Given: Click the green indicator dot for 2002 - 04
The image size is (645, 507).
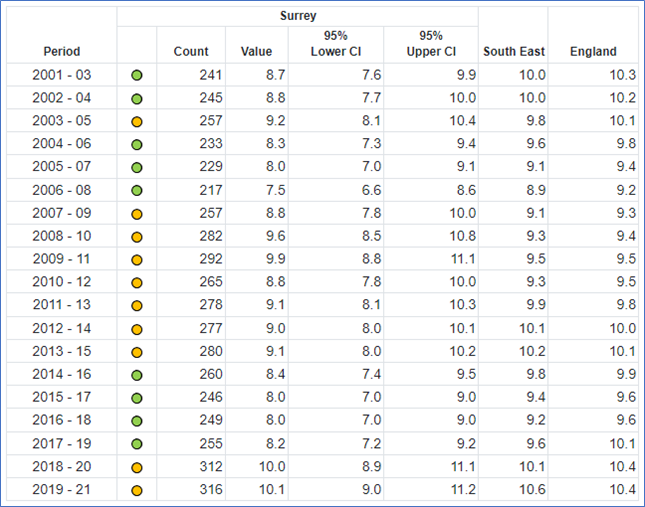Looking at the screenshot, I should coord(137,99).
